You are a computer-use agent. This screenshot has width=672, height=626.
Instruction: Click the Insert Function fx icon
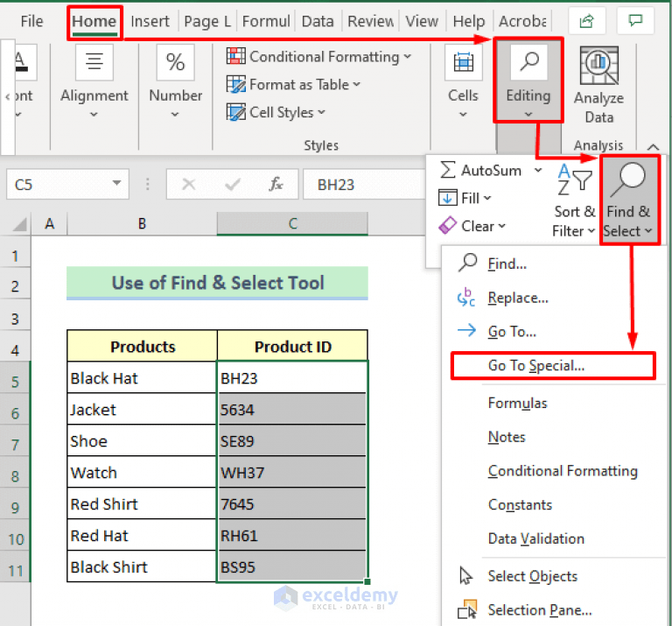tap(276, 185)
